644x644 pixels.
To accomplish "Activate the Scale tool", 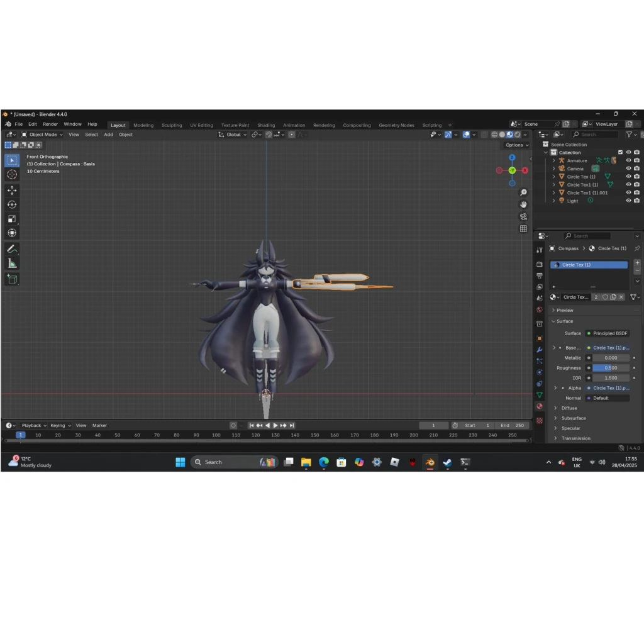I will point(12,218).
